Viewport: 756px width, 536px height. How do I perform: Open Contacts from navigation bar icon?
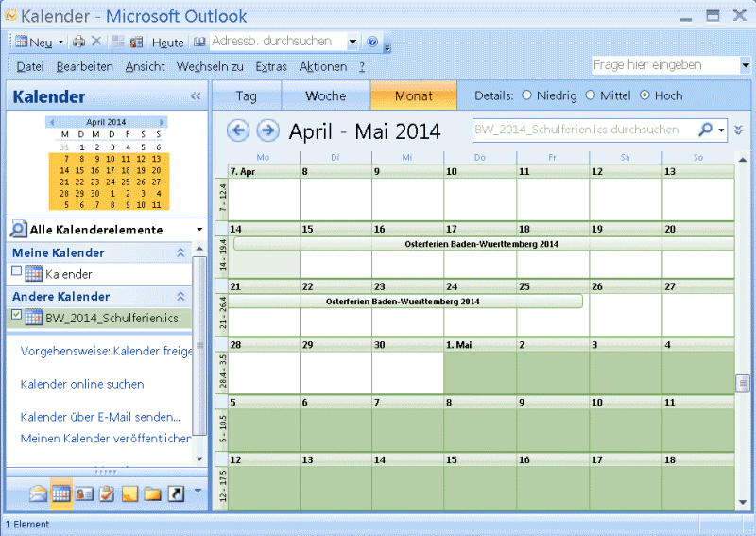click(84, 494)
